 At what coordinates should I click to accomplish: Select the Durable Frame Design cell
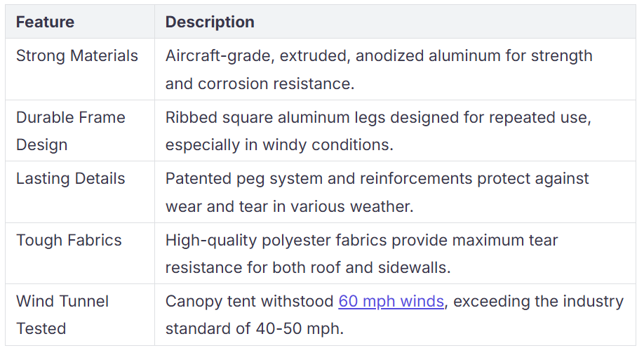[70, 130]
